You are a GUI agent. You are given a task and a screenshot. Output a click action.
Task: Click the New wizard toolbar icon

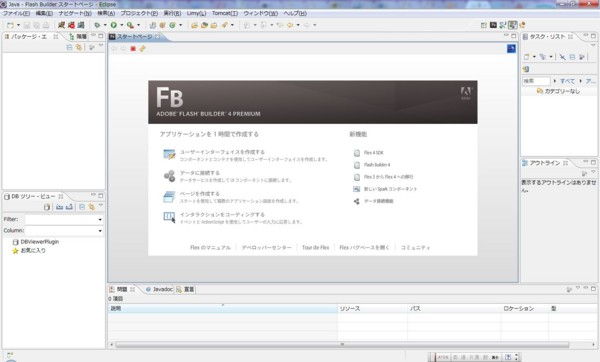click(x=10, y=25)
